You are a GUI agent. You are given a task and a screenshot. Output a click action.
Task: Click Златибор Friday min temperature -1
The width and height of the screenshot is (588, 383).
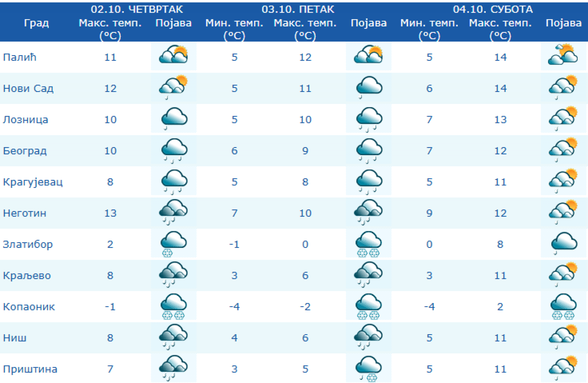(x=234, y=244)
